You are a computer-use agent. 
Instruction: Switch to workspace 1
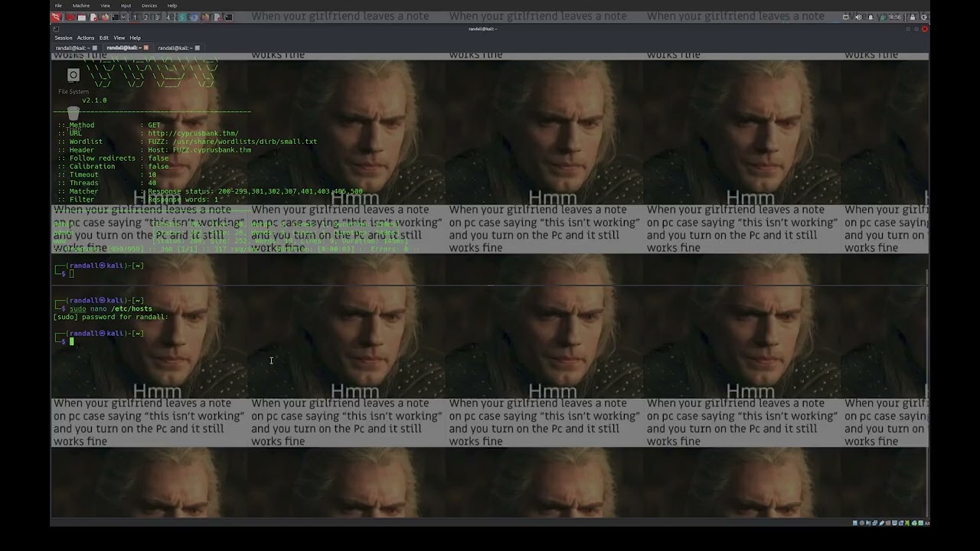pos(135,17)
